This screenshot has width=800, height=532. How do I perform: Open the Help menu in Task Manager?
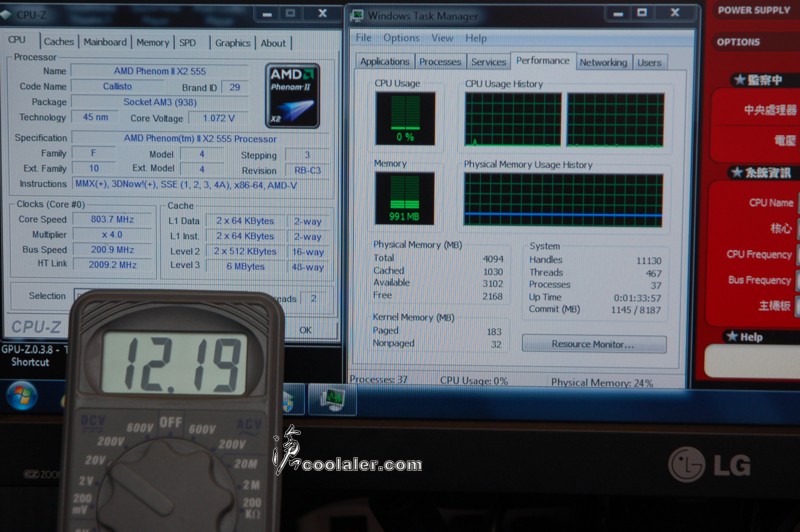pyautogui.click(x=476, y=38)
